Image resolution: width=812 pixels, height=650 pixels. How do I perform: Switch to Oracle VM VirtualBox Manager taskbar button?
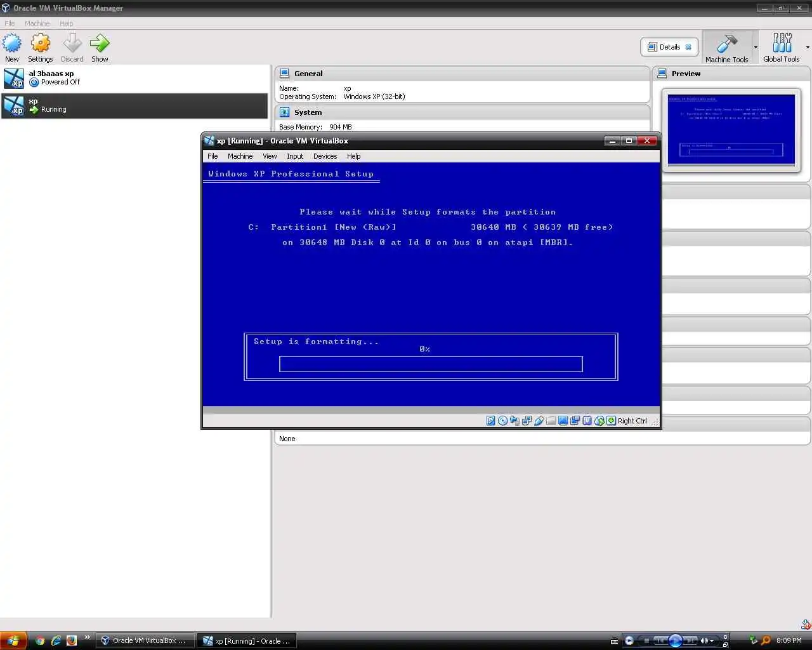click(145, 640)
